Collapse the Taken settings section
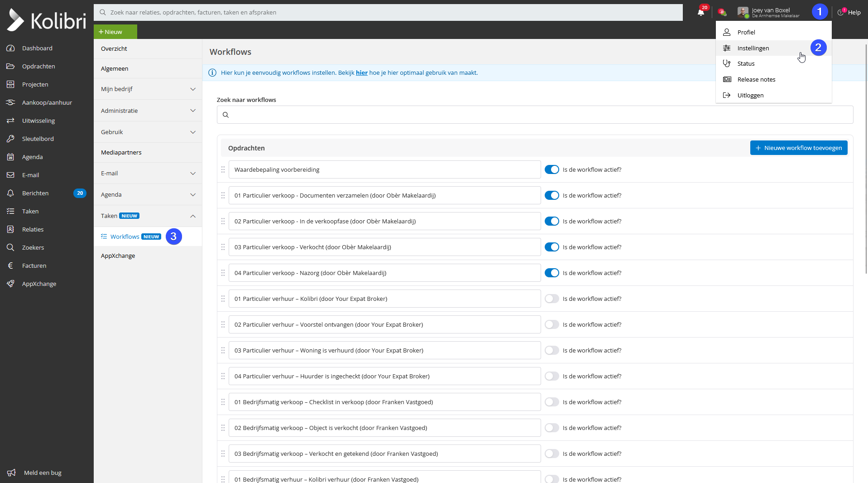The height and width of the screenshot is (483, 868). (x=192, y=216)
